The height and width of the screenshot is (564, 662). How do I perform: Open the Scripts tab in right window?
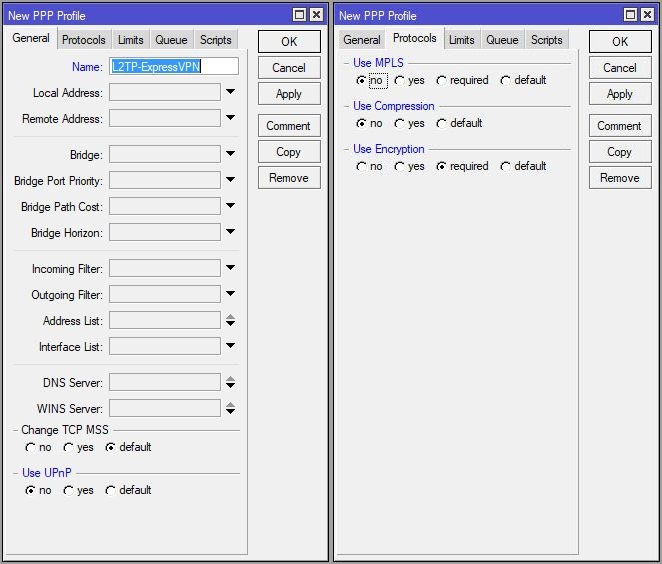click(547, 40)
